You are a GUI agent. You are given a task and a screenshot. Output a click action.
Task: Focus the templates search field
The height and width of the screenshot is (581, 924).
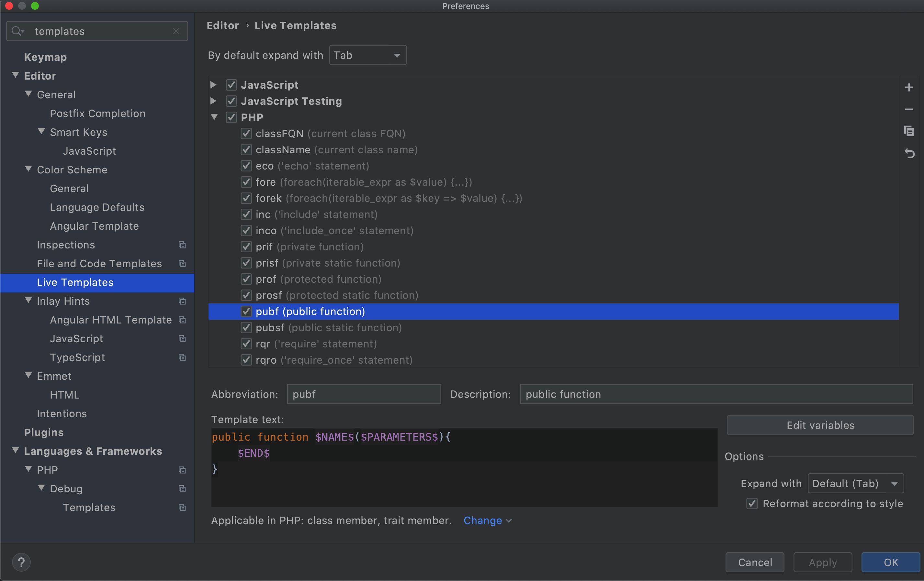tap(97, 31)
